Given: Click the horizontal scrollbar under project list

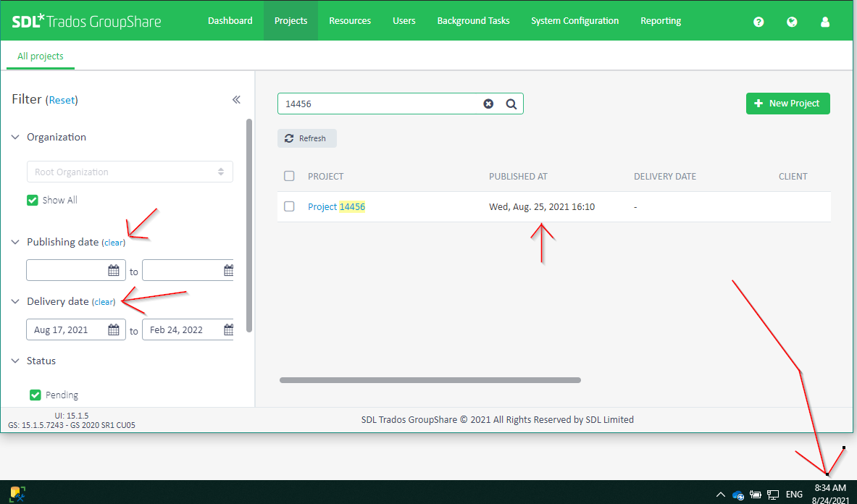Looking at the screenshot, I should click(430, 379).
